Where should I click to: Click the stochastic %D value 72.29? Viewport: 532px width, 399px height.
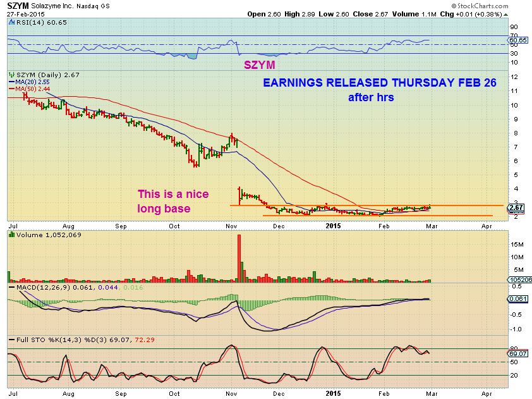click(145, 340)
